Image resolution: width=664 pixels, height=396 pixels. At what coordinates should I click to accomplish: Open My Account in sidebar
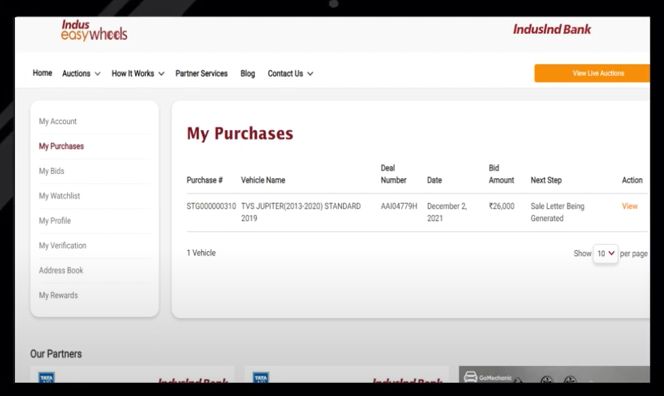58,122
